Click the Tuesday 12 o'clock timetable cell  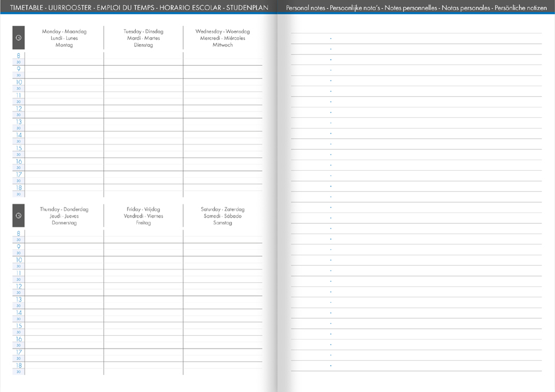point(143,111)
